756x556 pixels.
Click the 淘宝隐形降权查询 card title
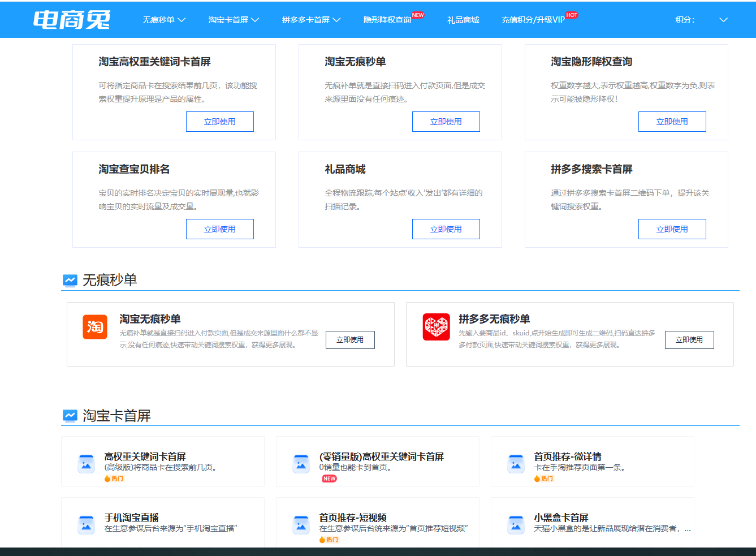[591, 62]
